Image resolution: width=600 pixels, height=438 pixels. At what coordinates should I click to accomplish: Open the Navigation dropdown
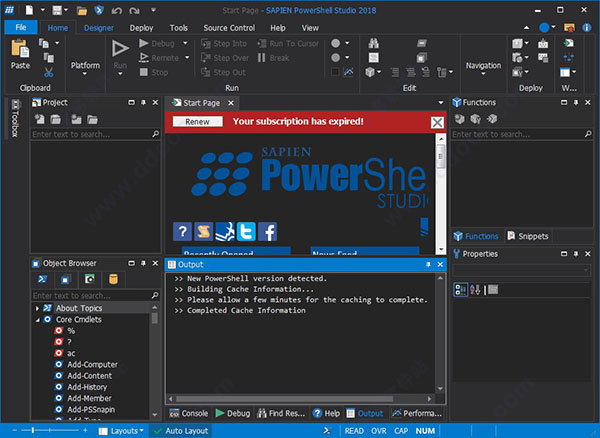483,68
